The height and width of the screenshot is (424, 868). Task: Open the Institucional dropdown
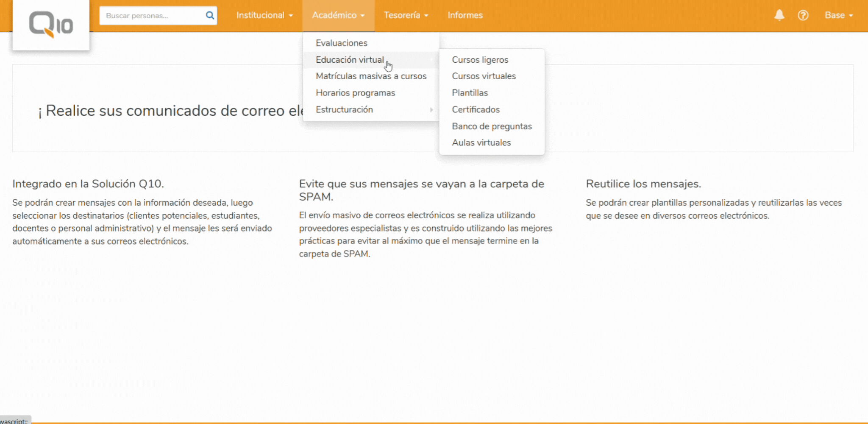coord(264,15)
